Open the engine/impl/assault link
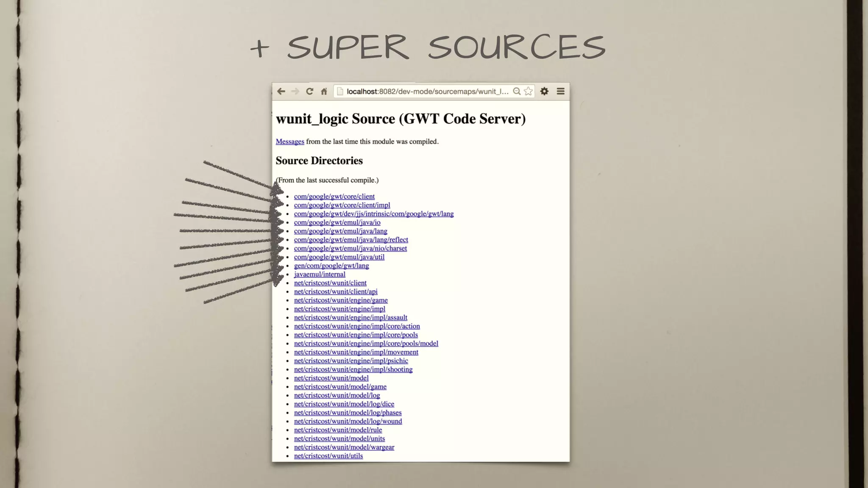The height and width of the screenshot is (488, 868). click(351, 318)
